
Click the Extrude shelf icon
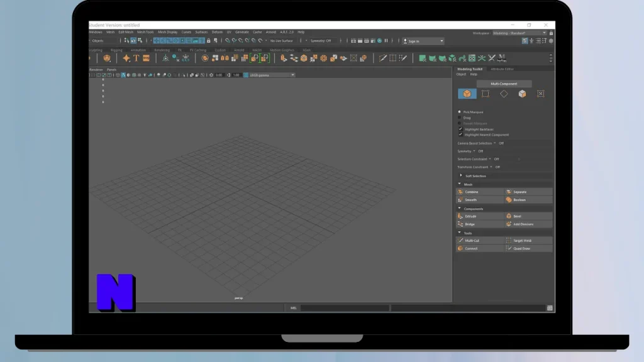284,58
